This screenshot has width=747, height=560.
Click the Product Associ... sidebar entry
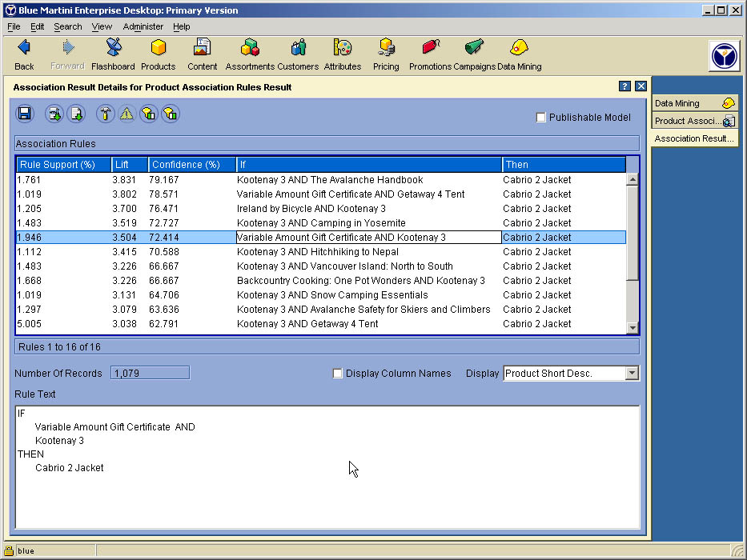pyautogui.click(x=695, y=121)
